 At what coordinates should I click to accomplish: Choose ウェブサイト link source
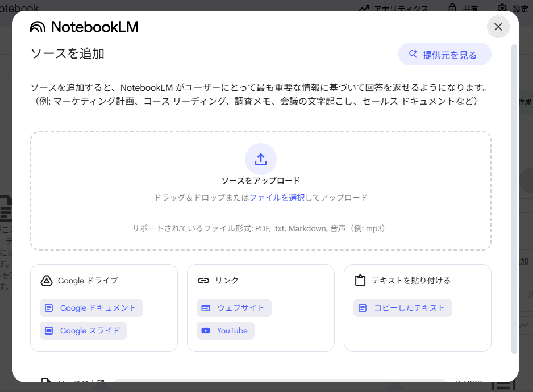click(x=234, y=308)
